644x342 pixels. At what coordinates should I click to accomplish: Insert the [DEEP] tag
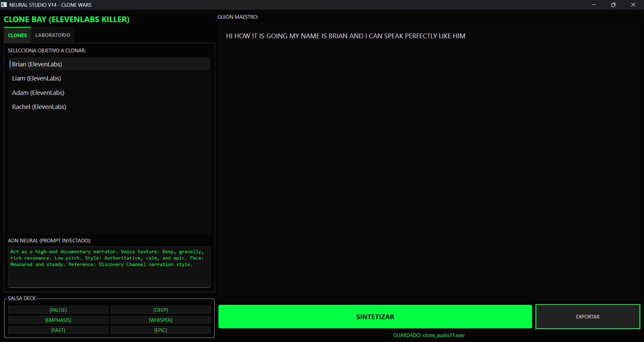[x=160, y=310]
